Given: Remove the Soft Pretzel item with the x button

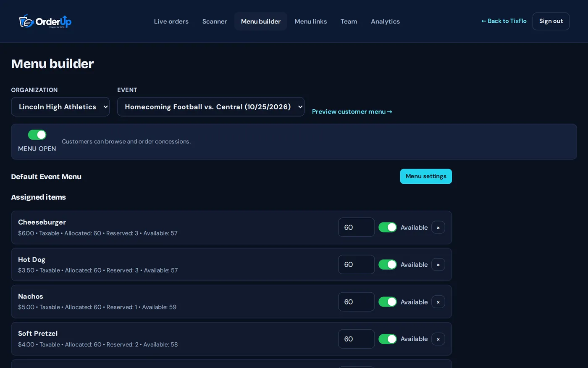Looking at the screenshot, I should [438, 339].
